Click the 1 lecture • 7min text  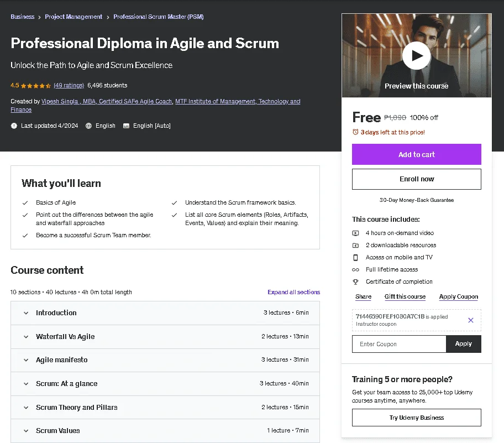tap(288, 430)
